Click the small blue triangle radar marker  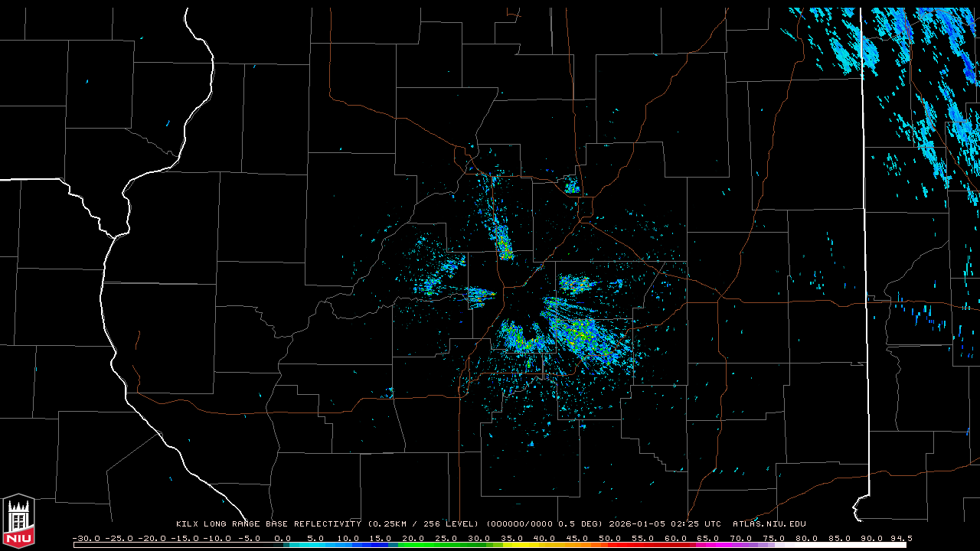tap(531, 444)
